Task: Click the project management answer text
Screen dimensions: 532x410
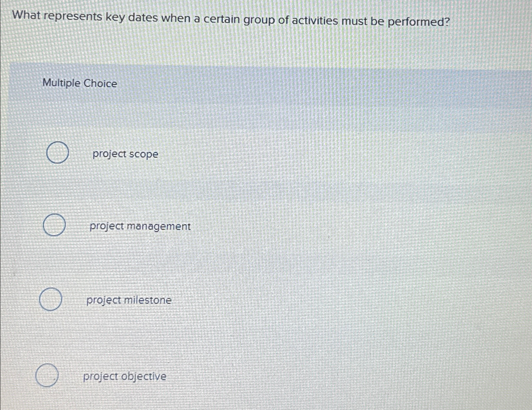Action: (x=140, y=226)
